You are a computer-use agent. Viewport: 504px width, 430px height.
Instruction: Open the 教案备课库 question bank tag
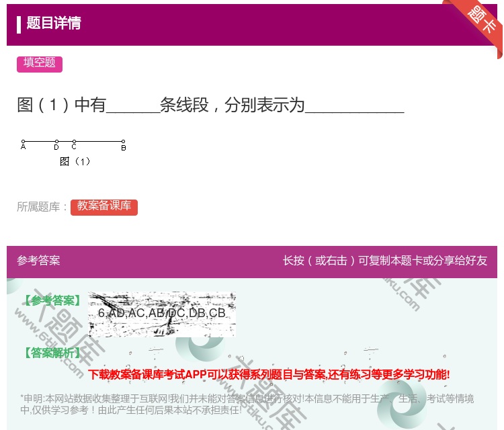click(104, 207)
